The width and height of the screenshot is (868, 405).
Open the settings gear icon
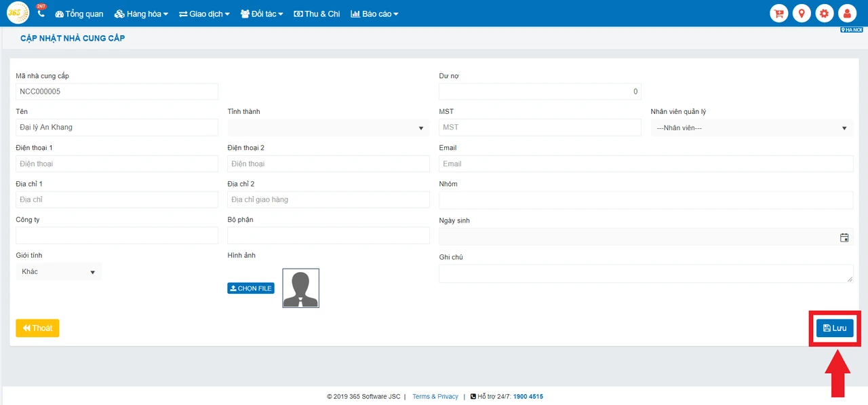[x=825, y=13]
